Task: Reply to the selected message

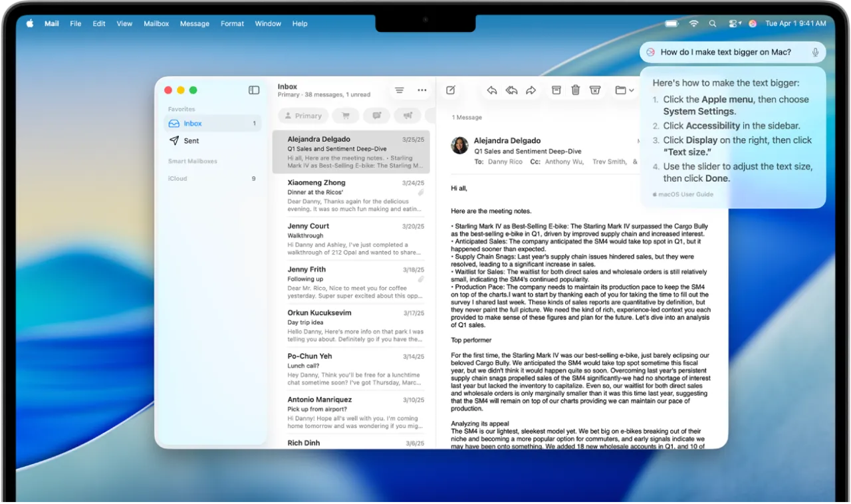Action: [491, 90]
